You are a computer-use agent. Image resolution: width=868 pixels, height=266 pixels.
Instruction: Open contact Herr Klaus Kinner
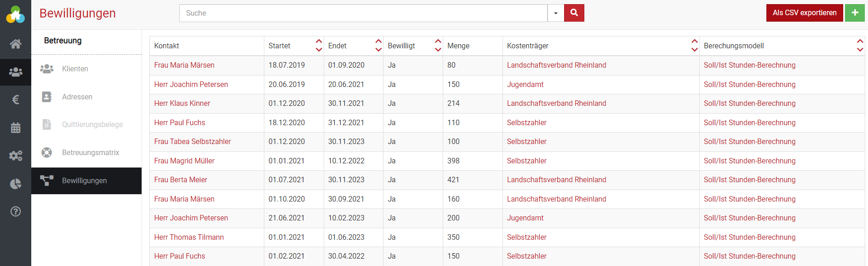(x=182, y=104)
